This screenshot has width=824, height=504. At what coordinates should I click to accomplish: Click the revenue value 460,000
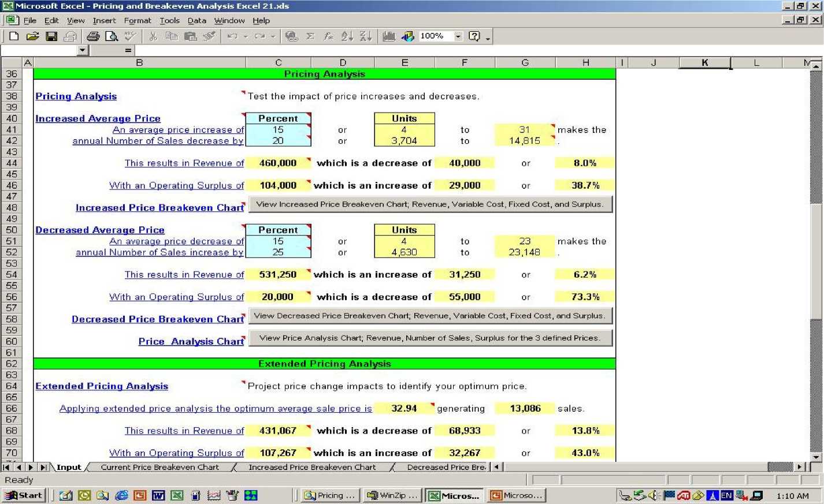pyautogui.click(x=279, y=163)
